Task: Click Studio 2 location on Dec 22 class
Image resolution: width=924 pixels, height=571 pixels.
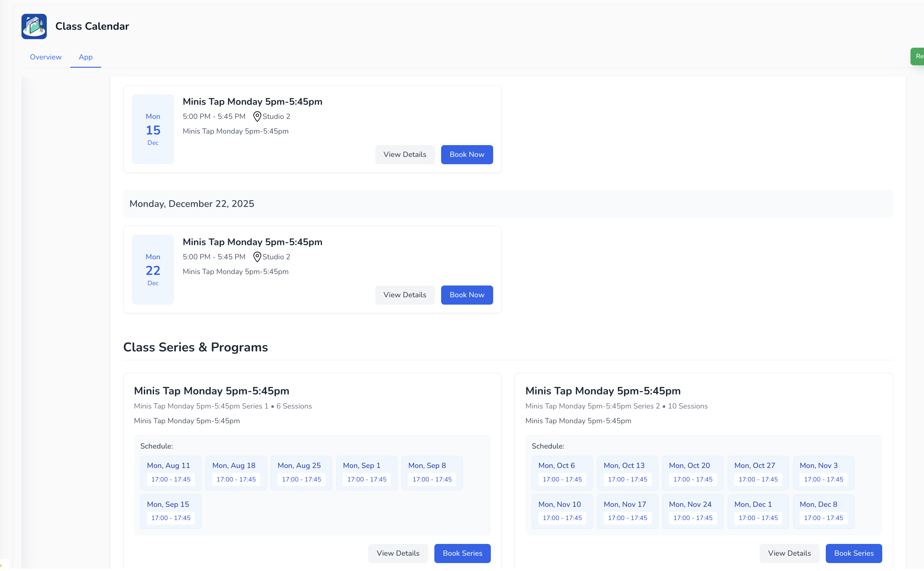Action: [x=276, y=257]
